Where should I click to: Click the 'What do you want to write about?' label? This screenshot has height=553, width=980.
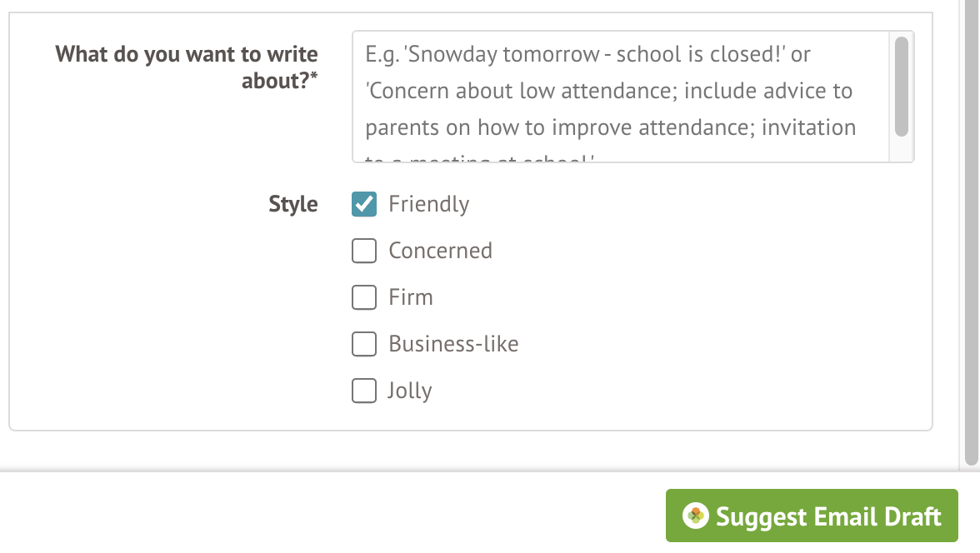(187, 67)
